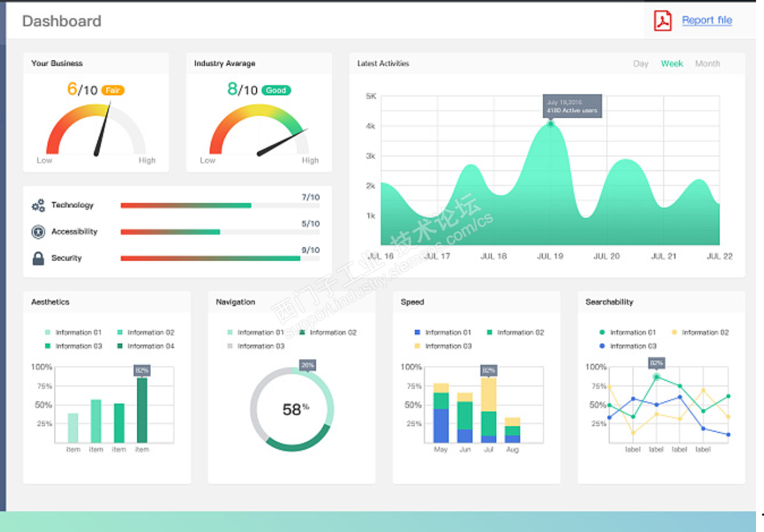Click the Accessibility circle icon
This screenshot has height=532, width=764.
[38, 232]
